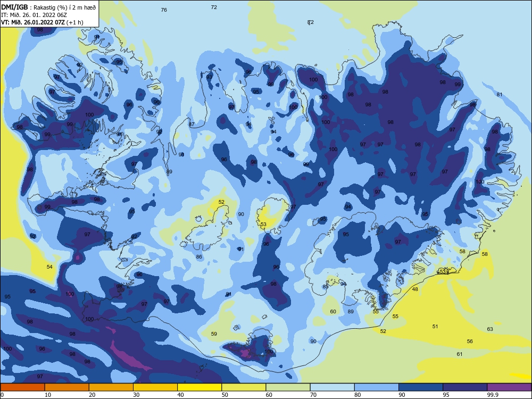Screen dimensions: 532x399
Task: Click the navy 95–99.9 legend swatch
Action: 465,387
